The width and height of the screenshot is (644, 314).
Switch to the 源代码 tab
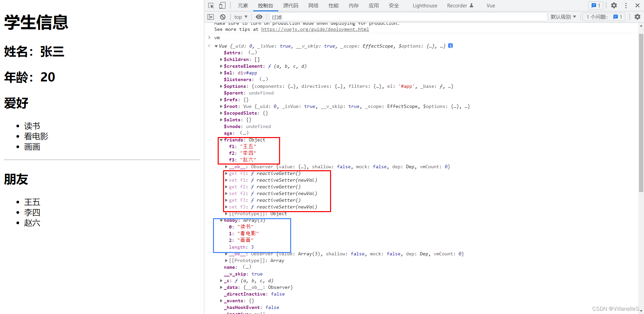click(x=290, y=6)
